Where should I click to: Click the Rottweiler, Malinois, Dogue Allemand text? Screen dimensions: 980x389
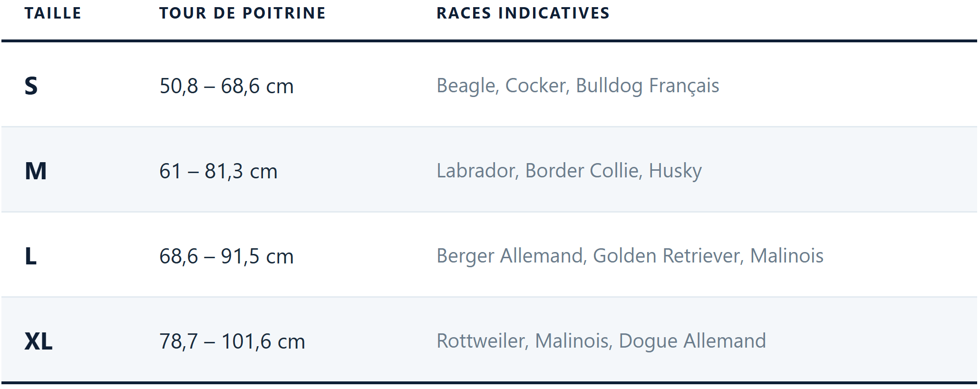click(601, 341)
